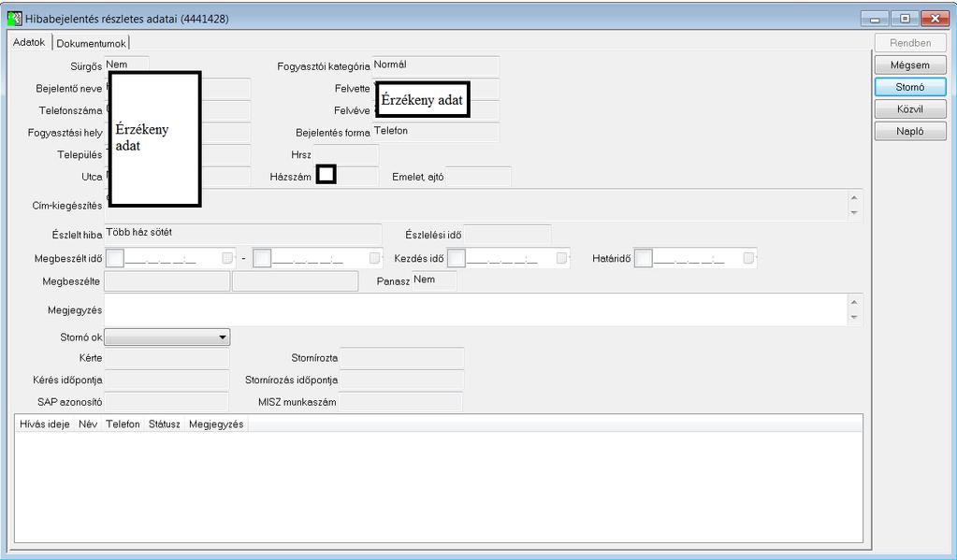Click the Stornírozás időpontja field
The width and height of the screenshot is (957, 560).
[401, 380]
